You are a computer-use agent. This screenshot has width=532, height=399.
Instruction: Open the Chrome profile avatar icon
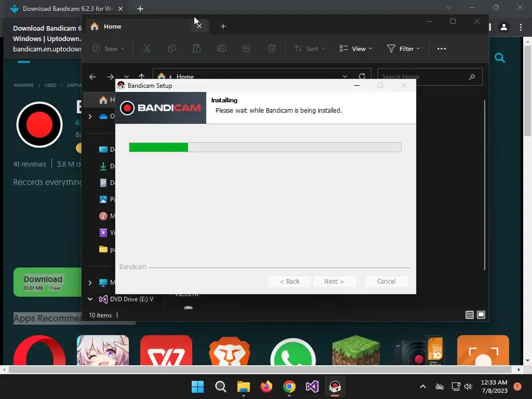coord(504,27)
